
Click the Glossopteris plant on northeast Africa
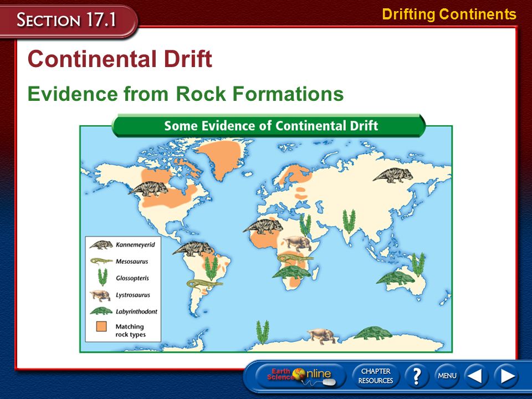pos(305,225)
